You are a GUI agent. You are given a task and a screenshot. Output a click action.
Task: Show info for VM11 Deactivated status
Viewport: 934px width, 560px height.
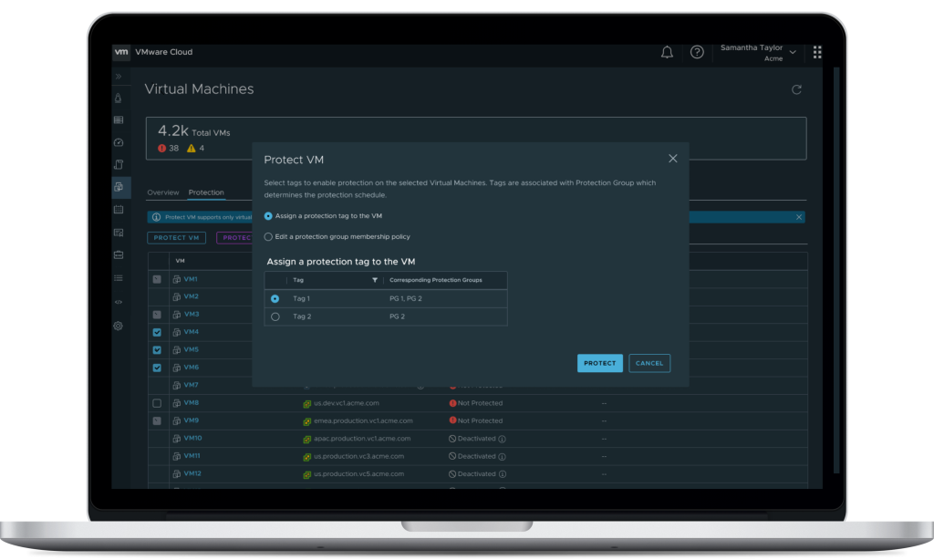point(503,457)
